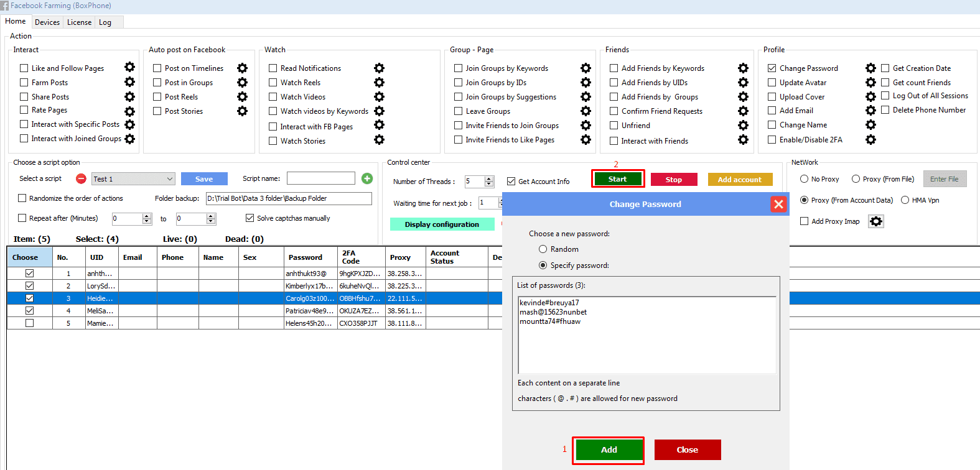Enable Leave Groups checkbox
The width and height of the screenshot is (980, 470).
[458, 111]
